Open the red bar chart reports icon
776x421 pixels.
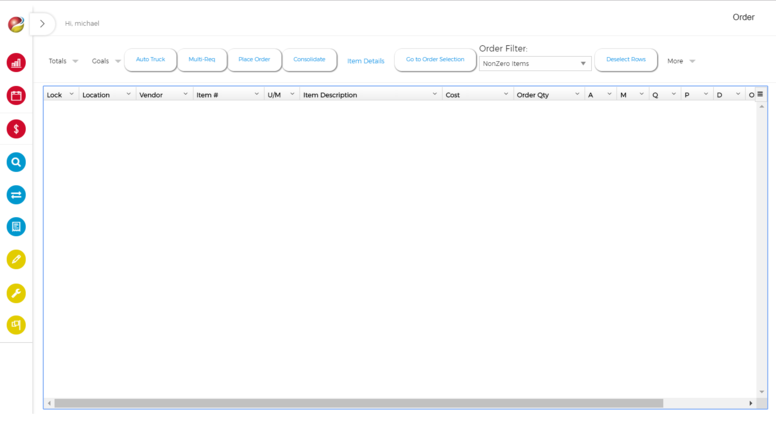click(16, 63)
